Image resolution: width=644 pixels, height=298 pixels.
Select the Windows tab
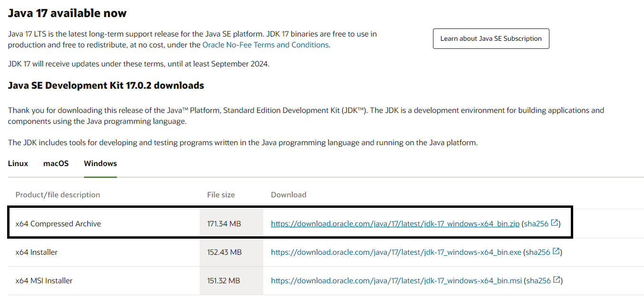[100, 163]
